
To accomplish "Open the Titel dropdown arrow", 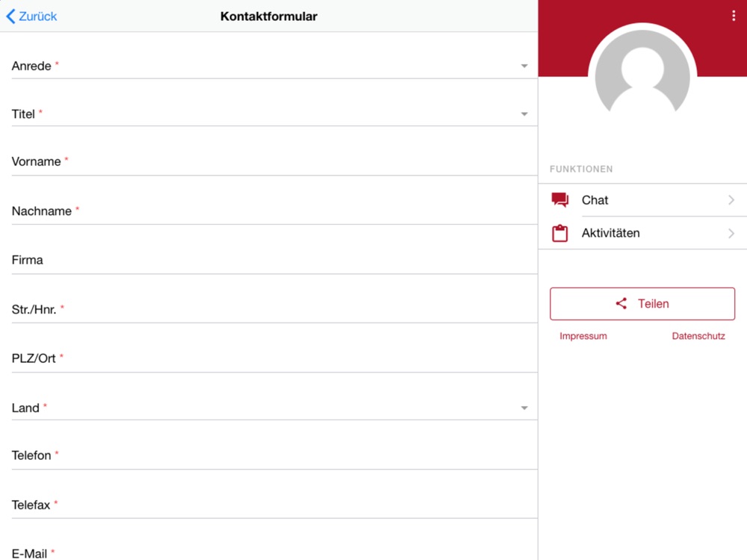I will coord(524,113).
